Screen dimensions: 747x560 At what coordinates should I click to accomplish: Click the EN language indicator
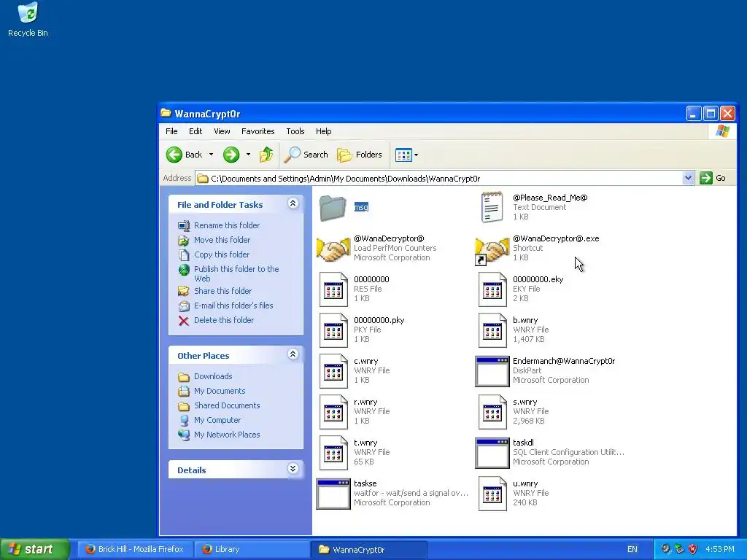pyautogui.click(x=632, y=550)
